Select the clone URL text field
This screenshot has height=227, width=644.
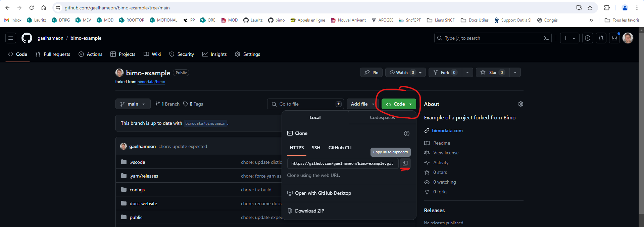[x=343, y=163]
